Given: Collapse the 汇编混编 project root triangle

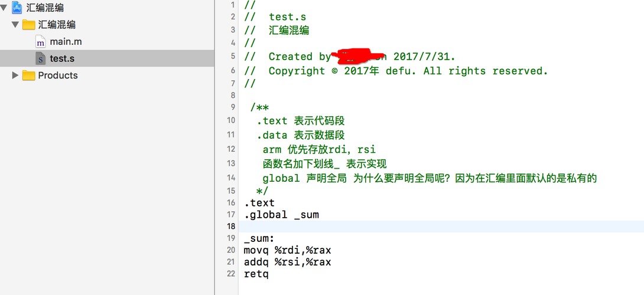Looking at the screenshot, I should (x=4, y=7).
